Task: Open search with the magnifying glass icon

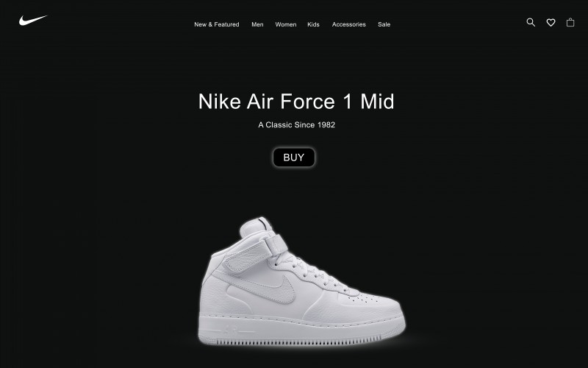Action: [x=531, y=23]
